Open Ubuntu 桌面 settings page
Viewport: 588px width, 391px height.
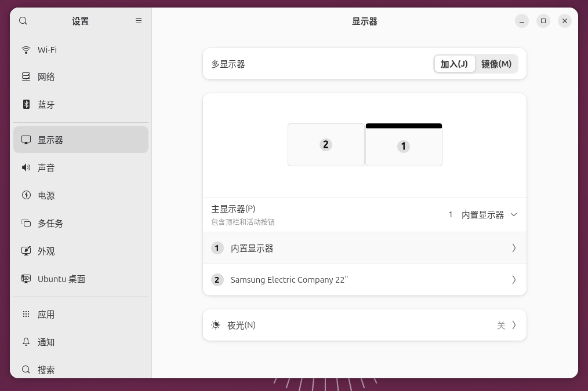(81, 279)
